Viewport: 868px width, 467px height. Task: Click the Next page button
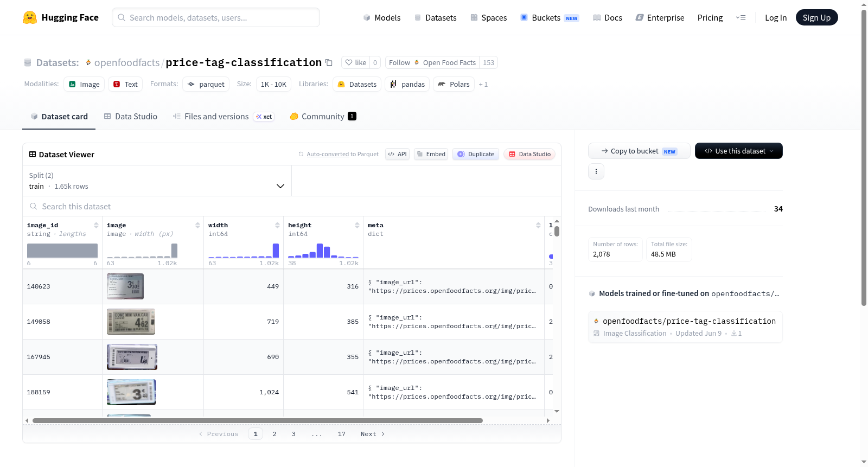tap(373, 434)
